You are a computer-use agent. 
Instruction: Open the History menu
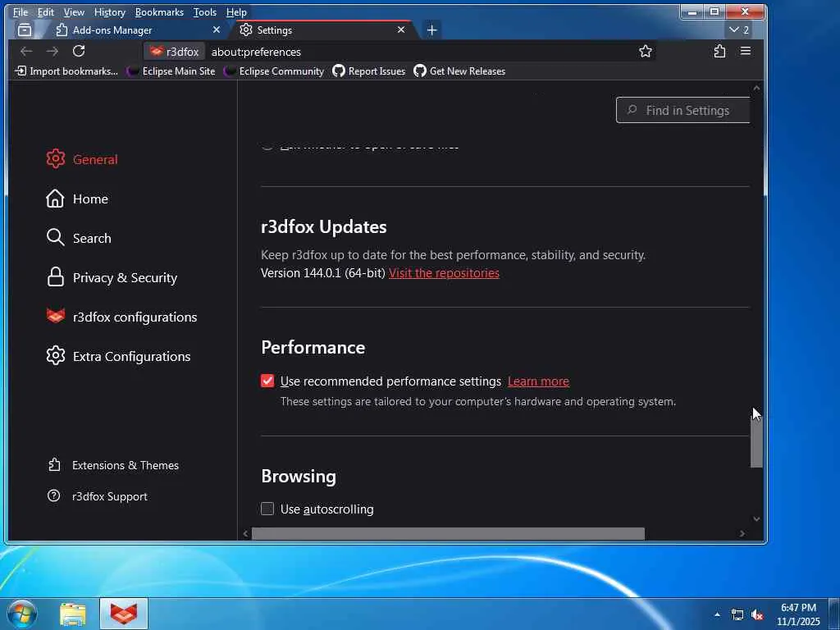tap(109, 11)
